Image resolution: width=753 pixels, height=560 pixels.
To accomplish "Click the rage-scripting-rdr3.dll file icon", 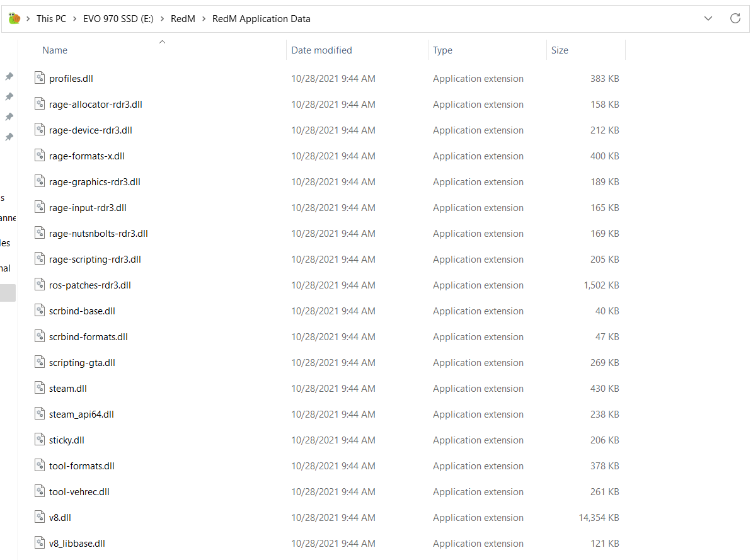I will coord(40,258).
